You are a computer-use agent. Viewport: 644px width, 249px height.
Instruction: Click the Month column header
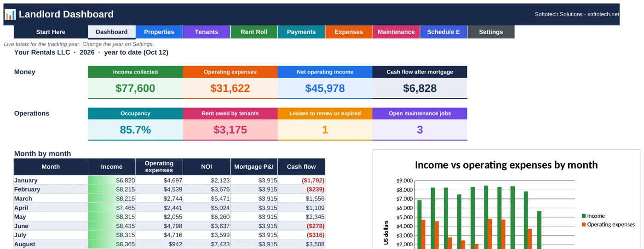(x=51, y=167)
